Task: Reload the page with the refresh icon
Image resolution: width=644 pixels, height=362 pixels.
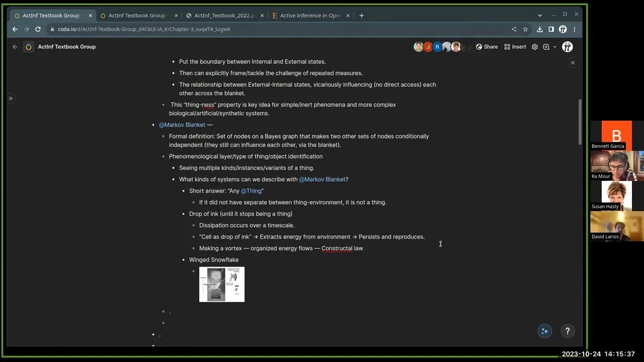Action: tap(38, 29)
